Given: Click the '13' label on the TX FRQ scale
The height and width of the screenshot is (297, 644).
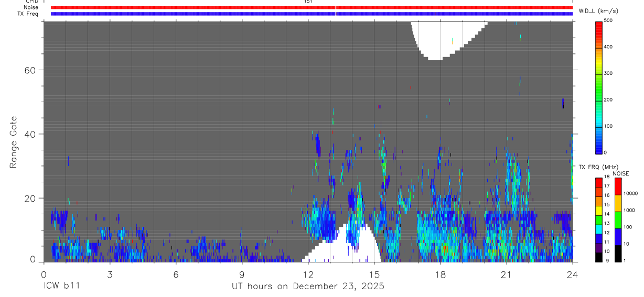Looking at the screenshot, I should tap(607, 223).
